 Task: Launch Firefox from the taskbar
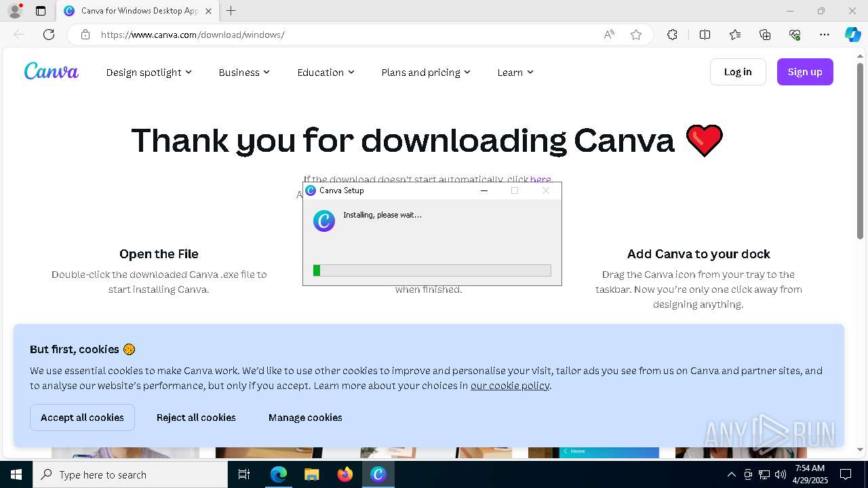tap(344, 474)
